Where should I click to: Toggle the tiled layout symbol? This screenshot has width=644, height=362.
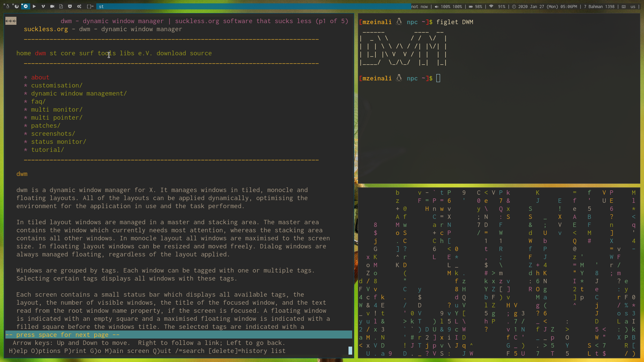(x=90, y=6)
